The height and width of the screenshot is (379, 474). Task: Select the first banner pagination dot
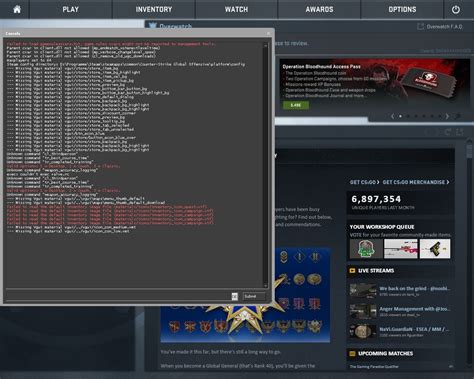click(x=400, y=116)
